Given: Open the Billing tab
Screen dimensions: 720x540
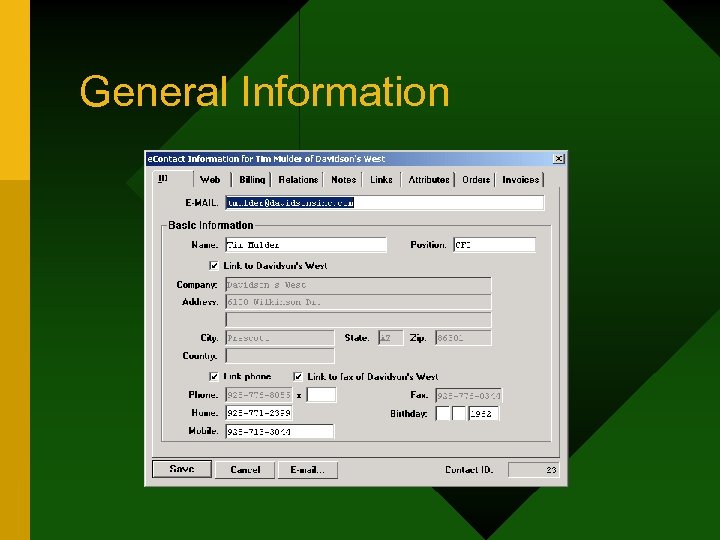Looking at the screenshot, I should [x=252, y=180].
